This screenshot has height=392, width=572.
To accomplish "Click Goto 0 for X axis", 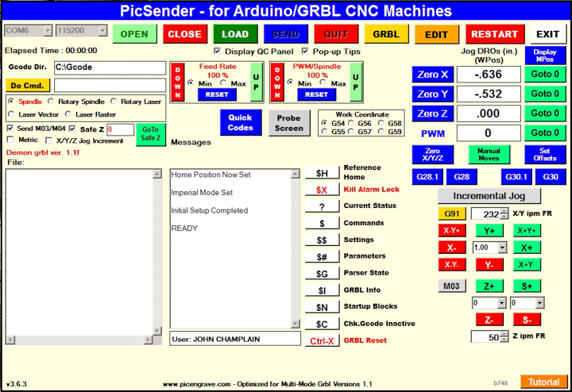I will pos(545,74).
